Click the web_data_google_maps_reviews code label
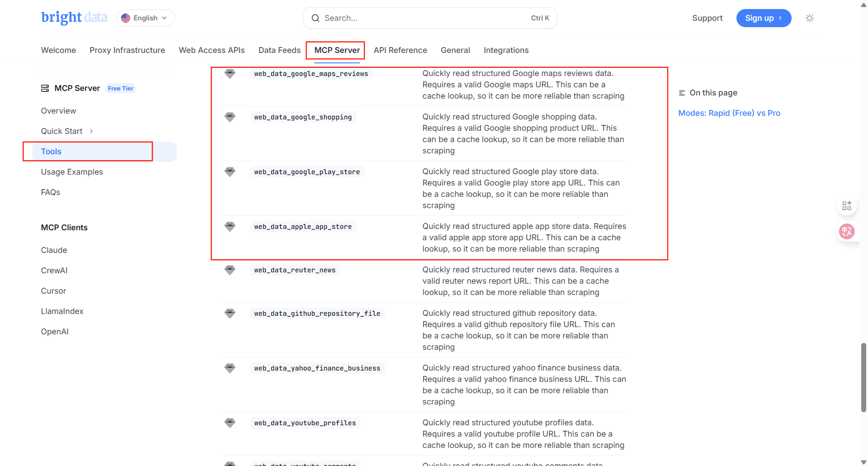The image size is (868, 466). (x=311, y=74)
